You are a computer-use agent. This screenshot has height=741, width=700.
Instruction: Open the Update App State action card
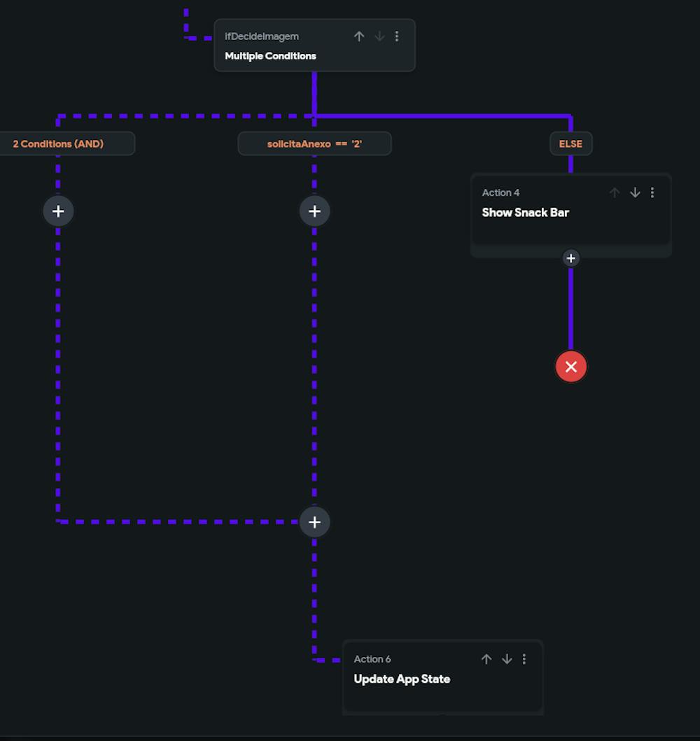402,679
